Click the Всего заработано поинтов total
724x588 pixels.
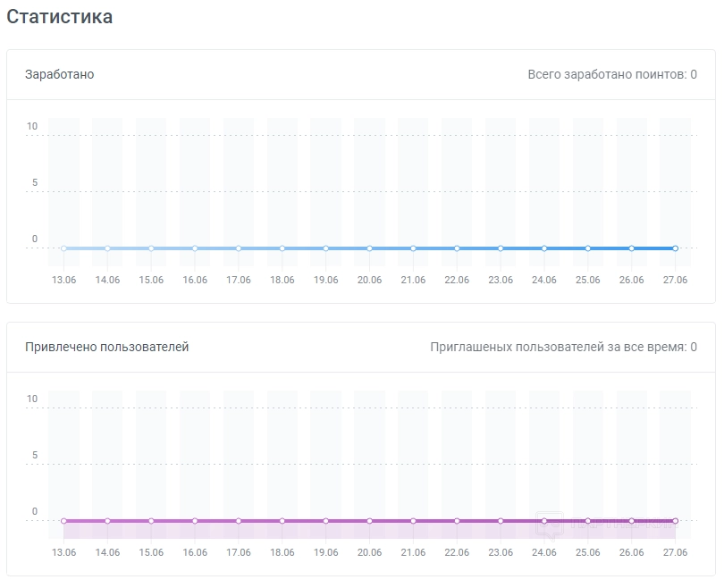point(612,74)
